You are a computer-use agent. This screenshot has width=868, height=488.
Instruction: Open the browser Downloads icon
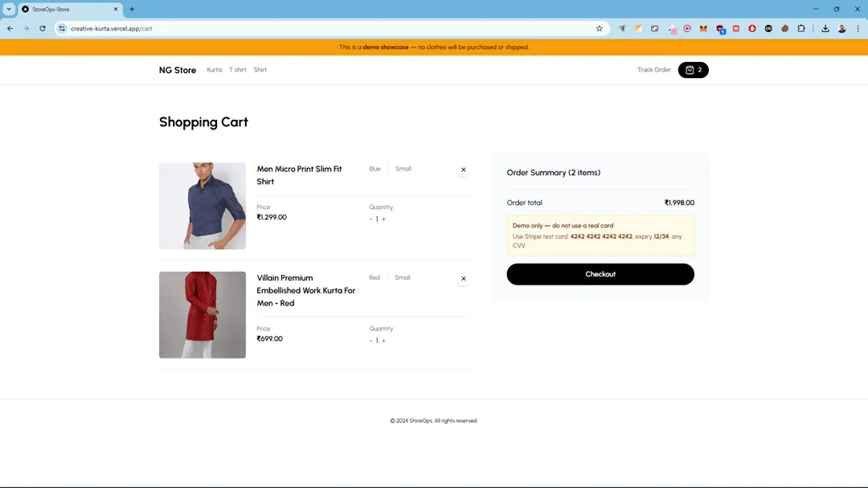click(825, 28)
